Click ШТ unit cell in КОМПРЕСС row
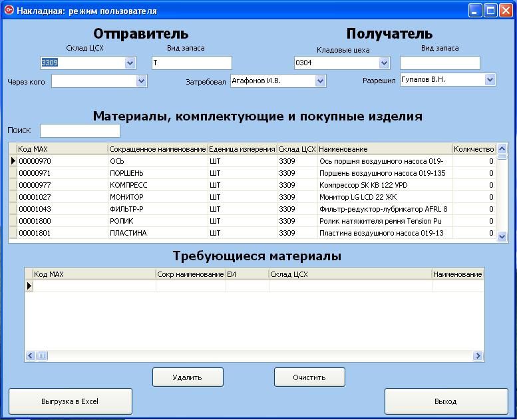 [x=242, y=185]
